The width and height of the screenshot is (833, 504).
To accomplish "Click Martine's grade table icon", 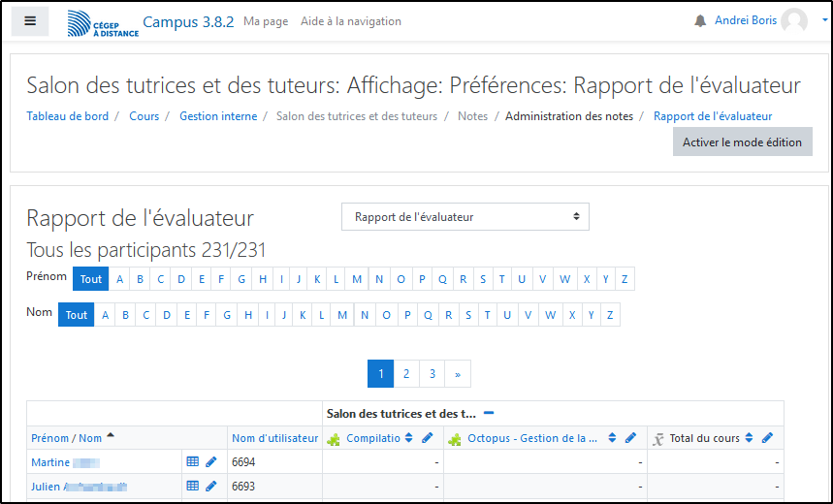I will (x=193, y=462).
